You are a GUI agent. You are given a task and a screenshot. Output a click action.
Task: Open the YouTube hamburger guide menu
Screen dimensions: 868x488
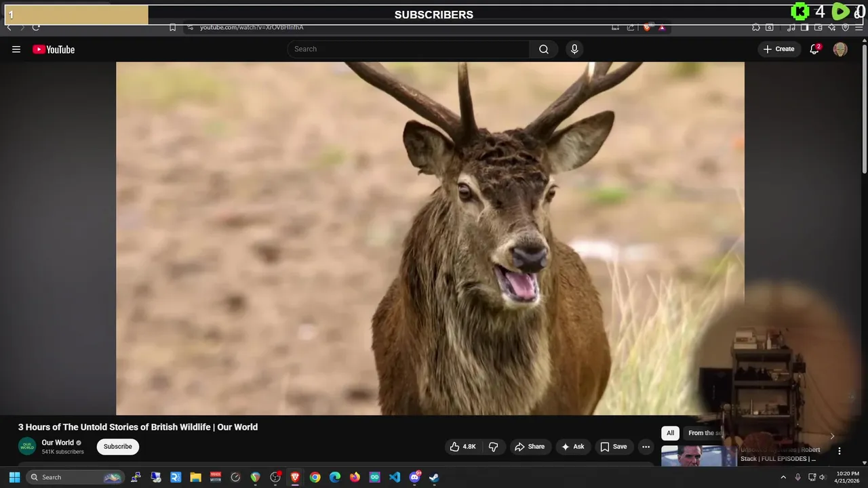click(x=16, y=49)
